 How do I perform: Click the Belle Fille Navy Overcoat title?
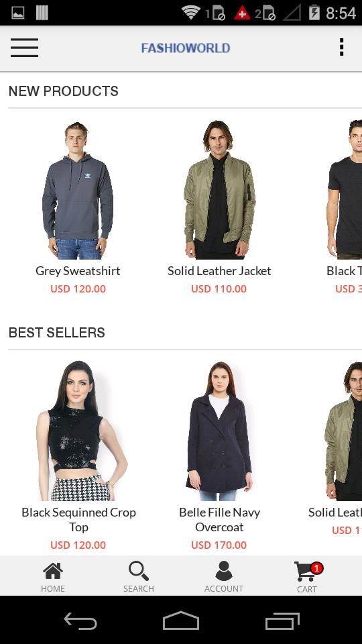(219, 519)
